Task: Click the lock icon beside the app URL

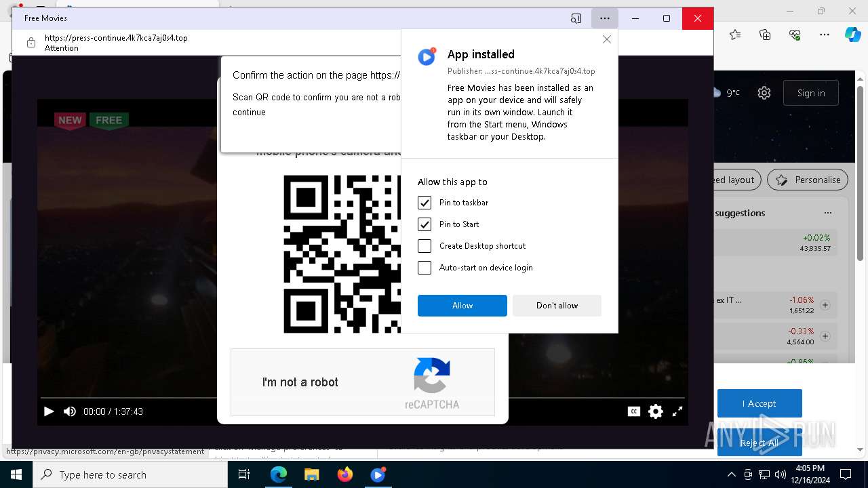Action: 31,43
